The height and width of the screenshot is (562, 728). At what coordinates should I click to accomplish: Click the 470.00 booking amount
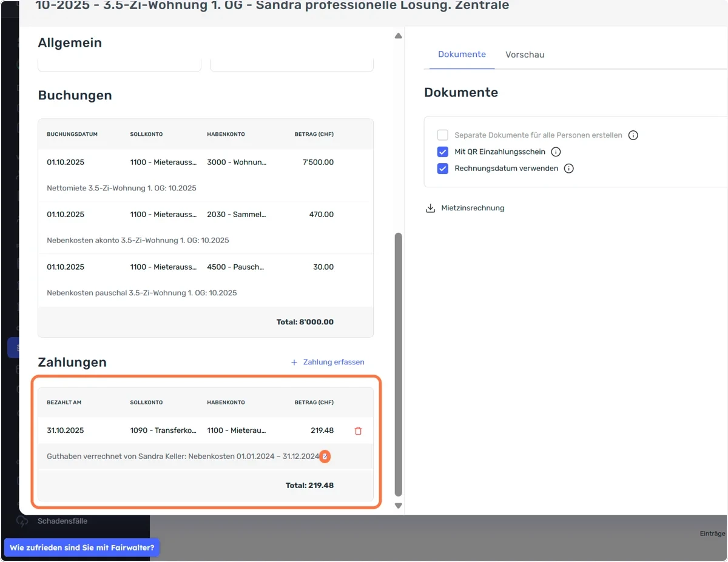(x=320, y=215)
